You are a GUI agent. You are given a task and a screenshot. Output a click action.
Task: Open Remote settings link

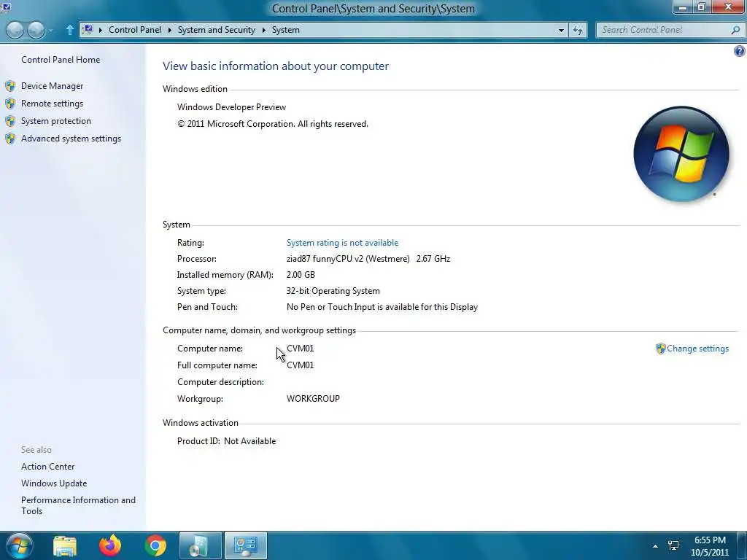[52, 104]
